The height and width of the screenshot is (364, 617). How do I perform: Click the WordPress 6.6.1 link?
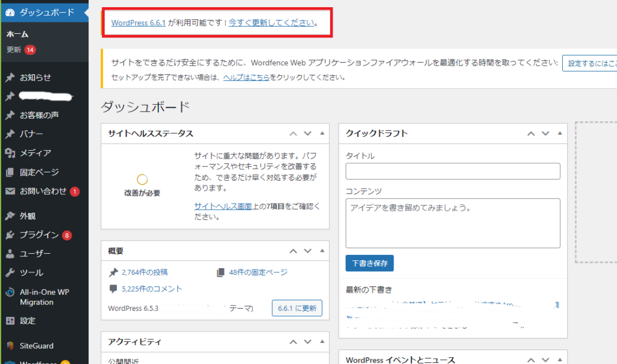(139, 23)
